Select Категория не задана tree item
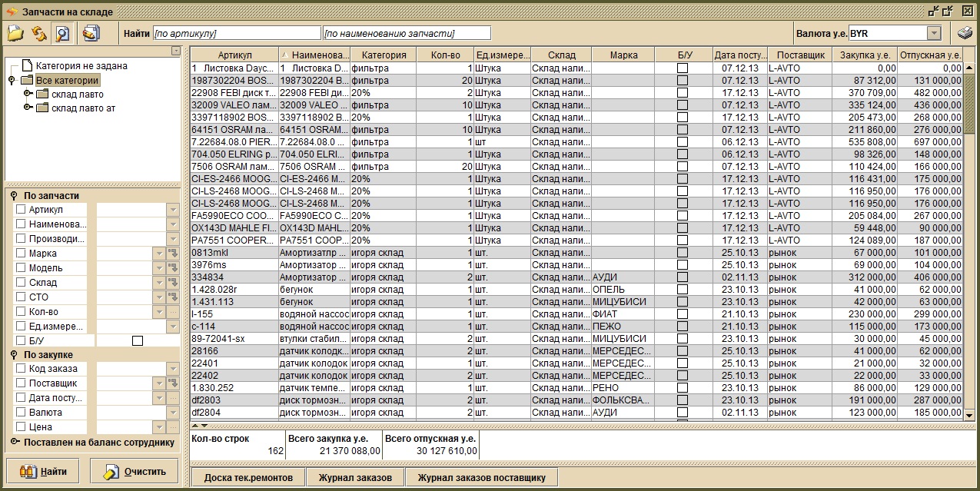The height and width of the screenshot is (491, 980). pyautogui.click(x=81, y=65)
